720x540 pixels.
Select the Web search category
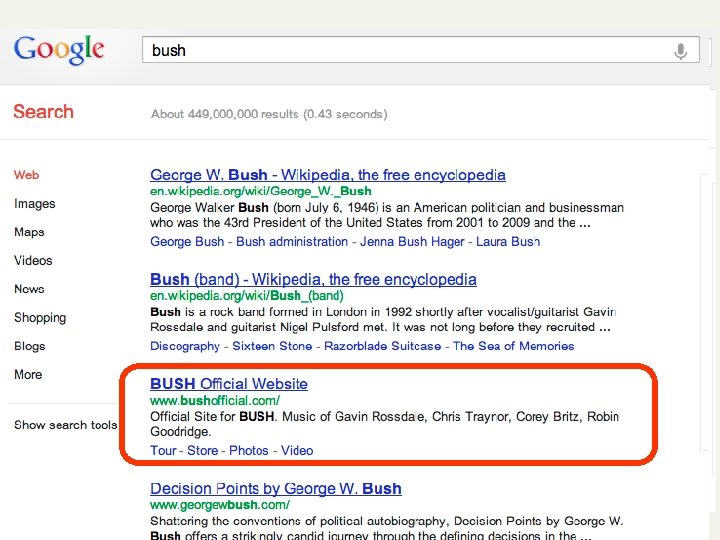pos(27,175)
